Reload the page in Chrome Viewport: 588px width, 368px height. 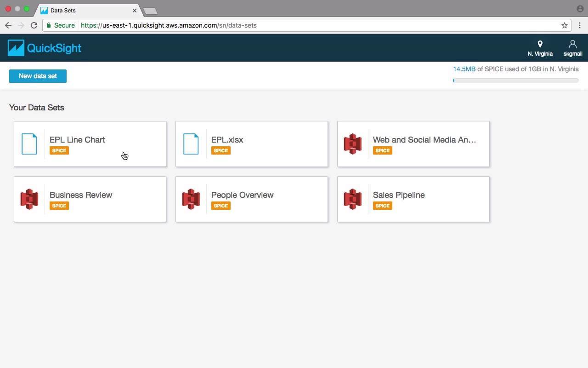pyautogui.click(x=34, y=25)
